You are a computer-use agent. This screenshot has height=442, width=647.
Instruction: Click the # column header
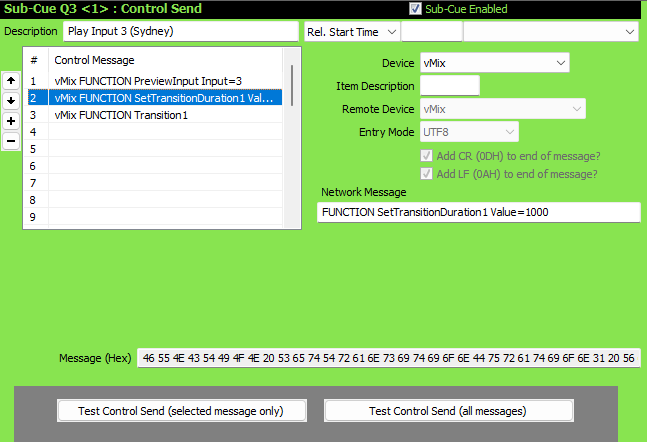tap(36, 60)
